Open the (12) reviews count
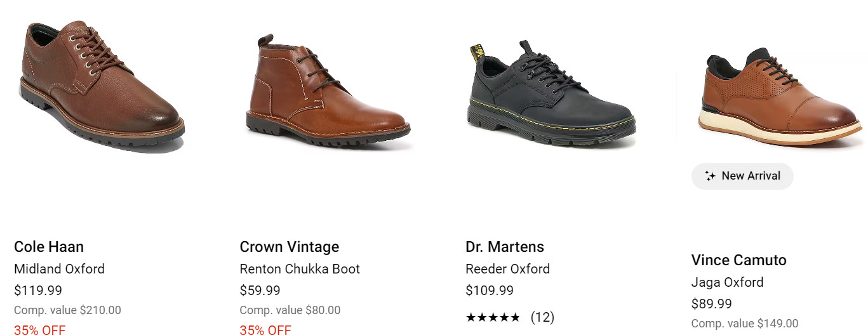868x335 pixels. (542, 317)
